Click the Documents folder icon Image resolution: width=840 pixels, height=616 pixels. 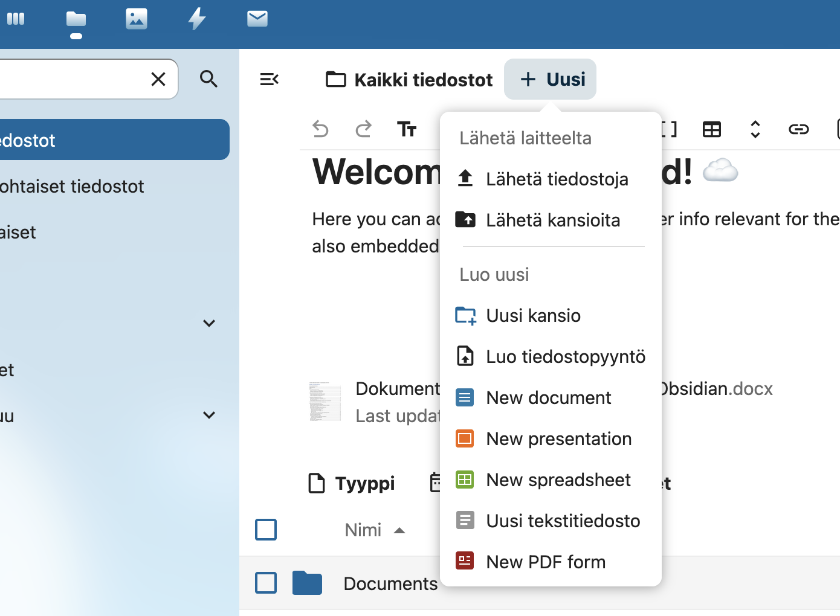point(307,583)
